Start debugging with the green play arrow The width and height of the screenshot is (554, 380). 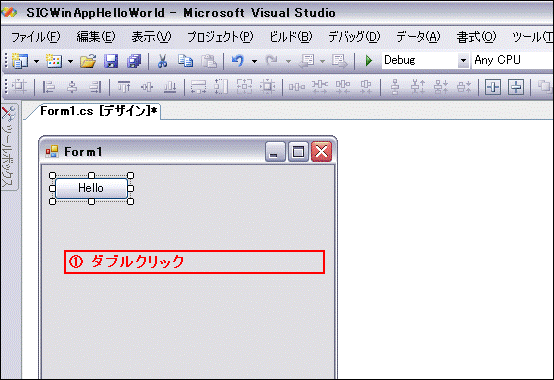[369, 61]
